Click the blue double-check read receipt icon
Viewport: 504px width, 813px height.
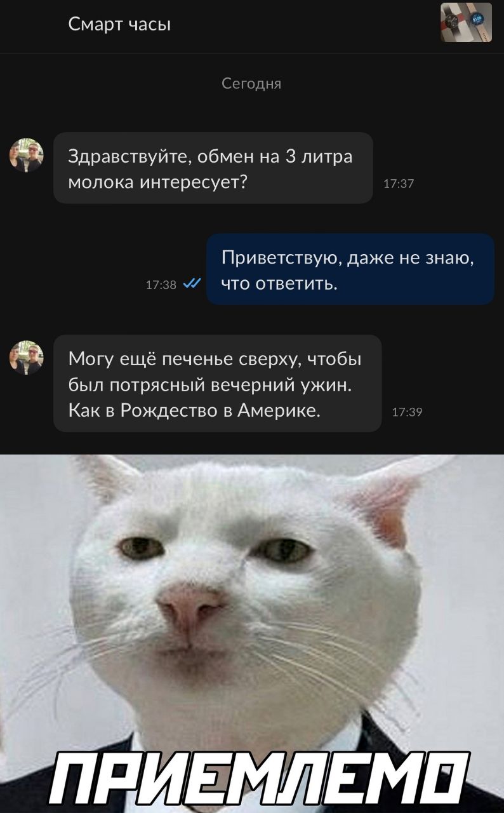click(x=192, y=285)
